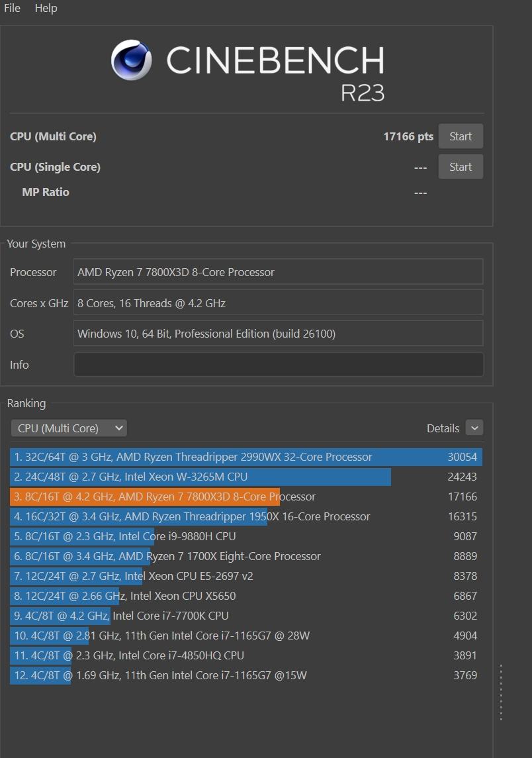Click the Processor name field

[278, 272]
